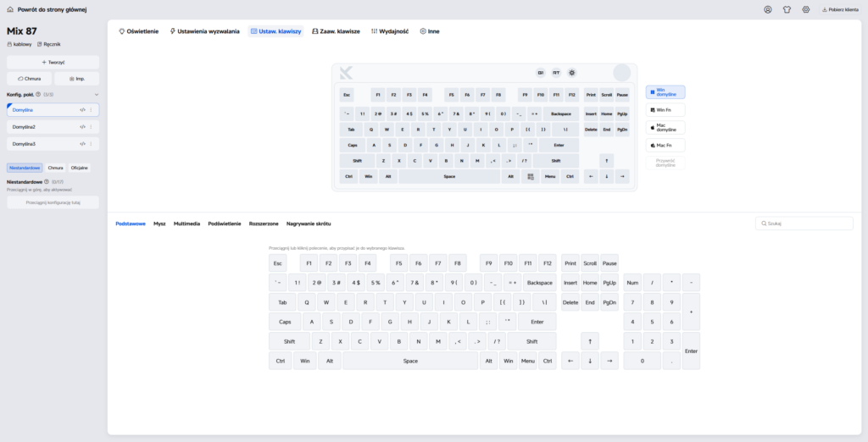Open the shirt theme icon
The image size is (868, 442).
pyautogui.click(x=787, y=9)
